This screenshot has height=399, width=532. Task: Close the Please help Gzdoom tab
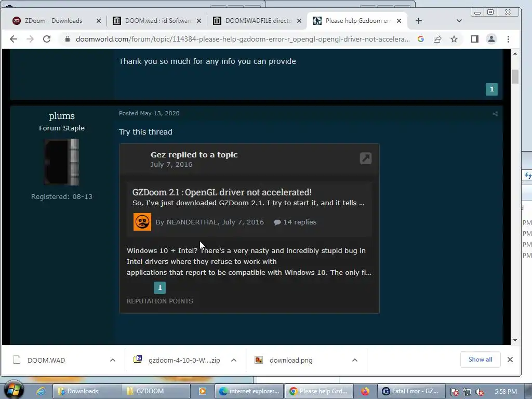(x=400, y=21)
